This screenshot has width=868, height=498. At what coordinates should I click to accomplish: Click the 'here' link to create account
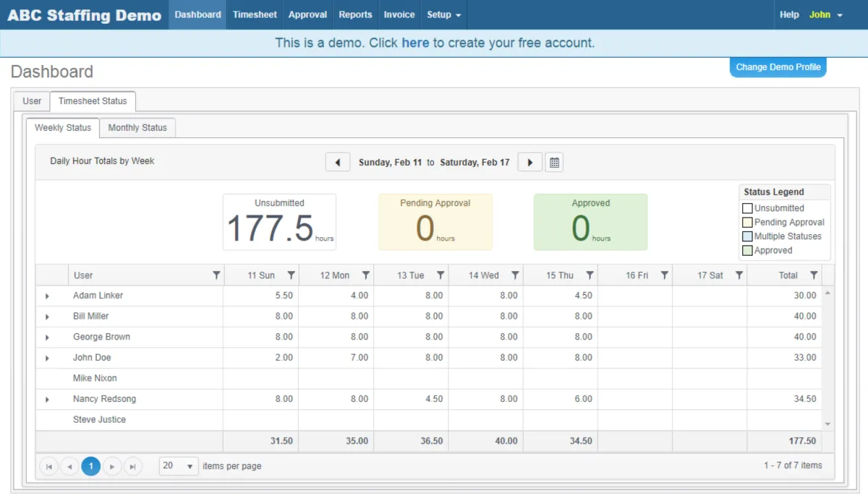pyautogui.click(x=415, y=43)
